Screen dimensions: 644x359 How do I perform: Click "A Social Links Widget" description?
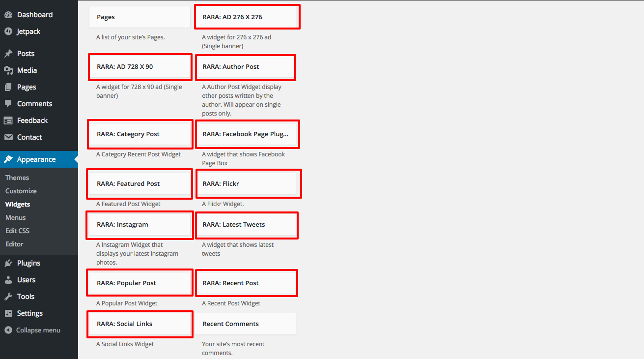[x=125, y=344]
